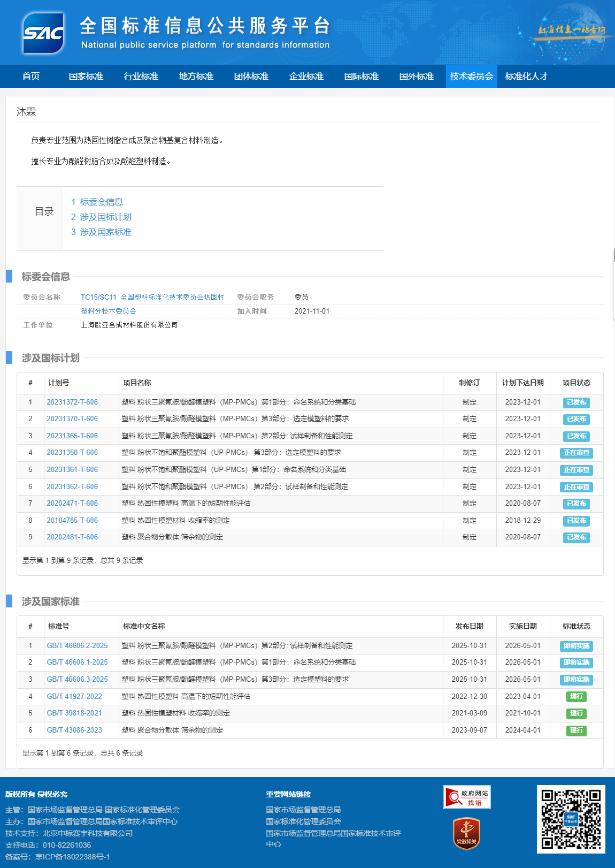The height and width of the screenshot is (868, 615).
Task: Go to 标准化人才 menu item
Action: click(x=526, y=77)
